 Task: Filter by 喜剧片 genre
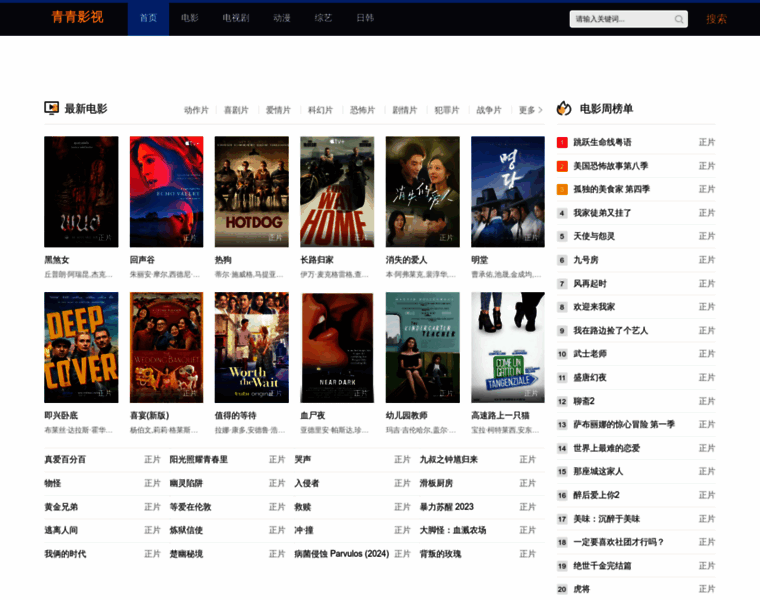[236, 110]
